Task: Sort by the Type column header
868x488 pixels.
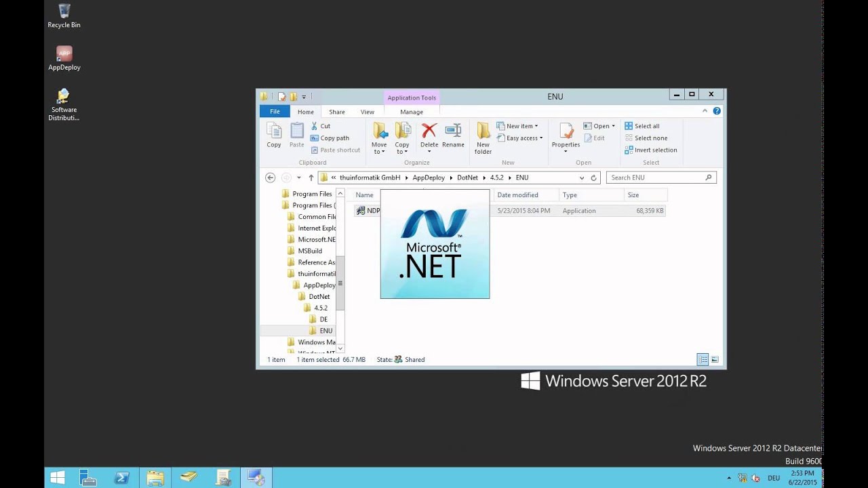Action: point(591,195)
